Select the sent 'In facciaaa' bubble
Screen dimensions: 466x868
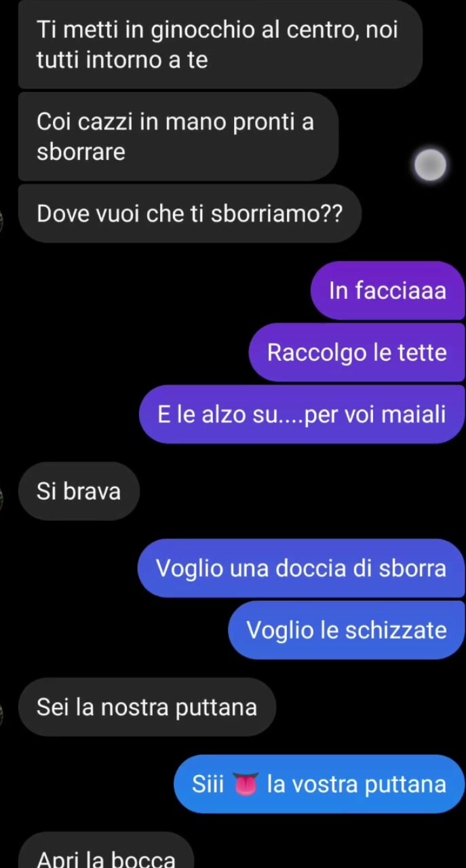tap(387, 290)
